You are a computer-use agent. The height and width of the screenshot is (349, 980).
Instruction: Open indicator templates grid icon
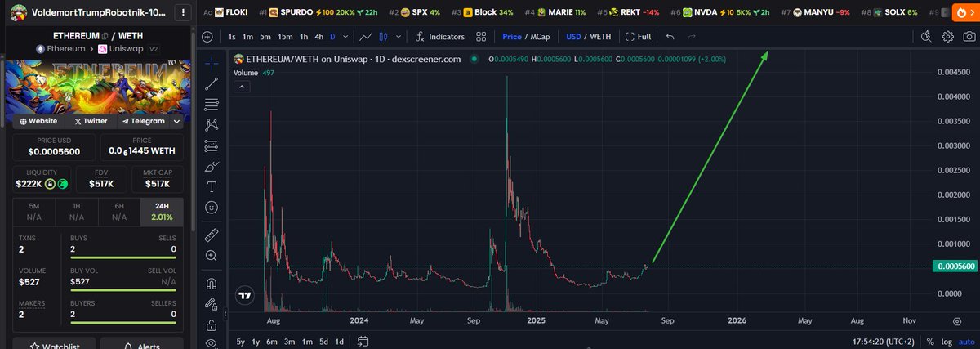pyautogui.click(x=481, y=37)
